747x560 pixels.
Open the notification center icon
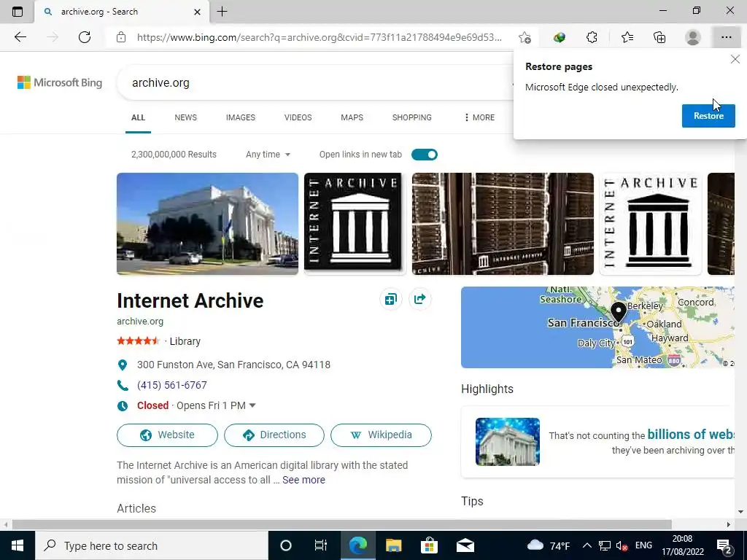pyautogui.click(x=724, y=546)
